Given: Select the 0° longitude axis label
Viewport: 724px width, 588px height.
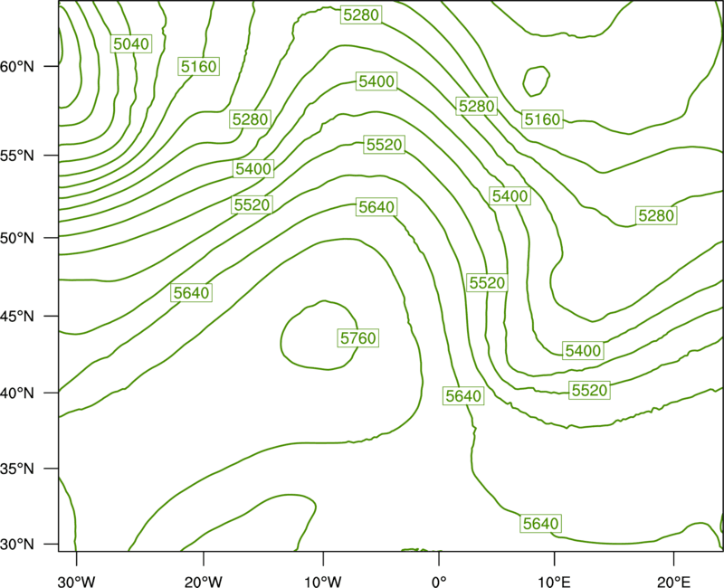Looking at the screenshot, I should click(x=439, y=582).
